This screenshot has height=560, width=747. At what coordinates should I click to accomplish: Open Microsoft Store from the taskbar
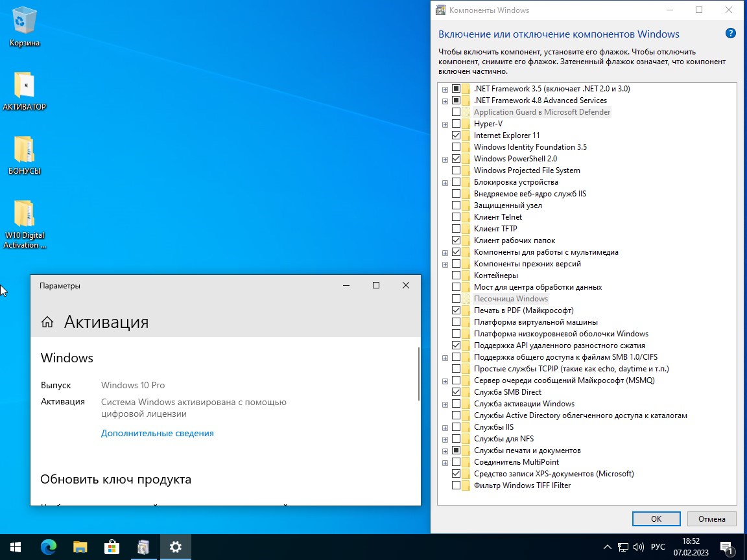112,547
